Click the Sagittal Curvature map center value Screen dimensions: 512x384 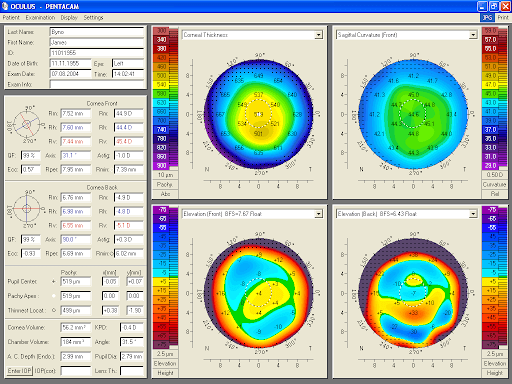(x=413, y=114)
